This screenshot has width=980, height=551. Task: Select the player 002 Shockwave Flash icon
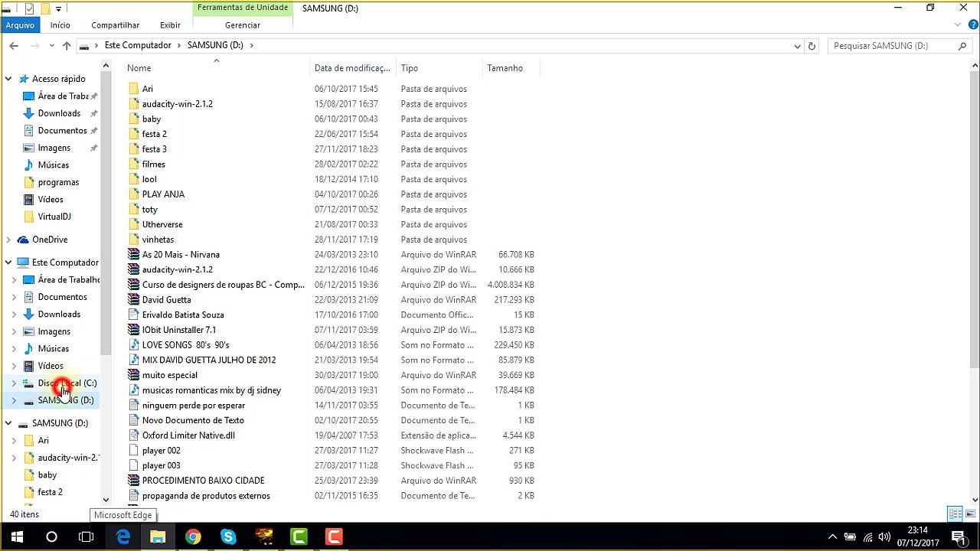pos(134,451)
